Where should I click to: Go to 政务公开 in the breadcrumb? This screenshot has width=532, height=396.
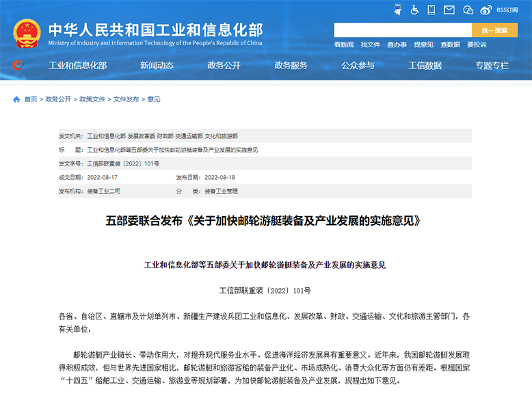click(x=58, y=99)
